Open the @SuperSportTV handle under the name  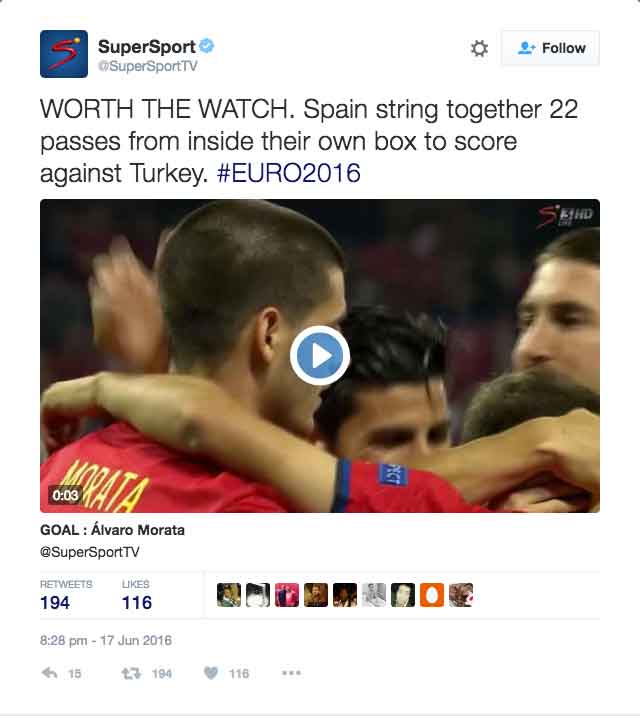[x=147, y=66]
